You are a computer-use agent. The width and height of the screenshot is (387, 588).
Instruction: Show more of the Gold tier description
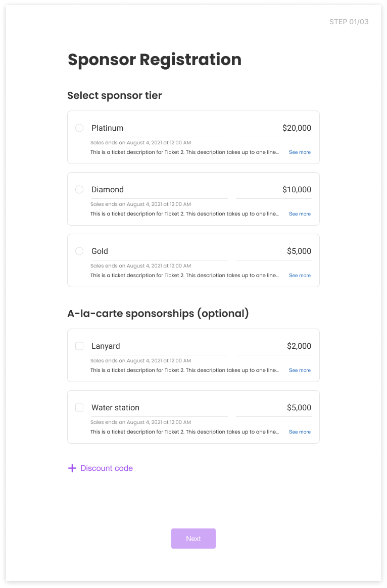pos(300,275)
